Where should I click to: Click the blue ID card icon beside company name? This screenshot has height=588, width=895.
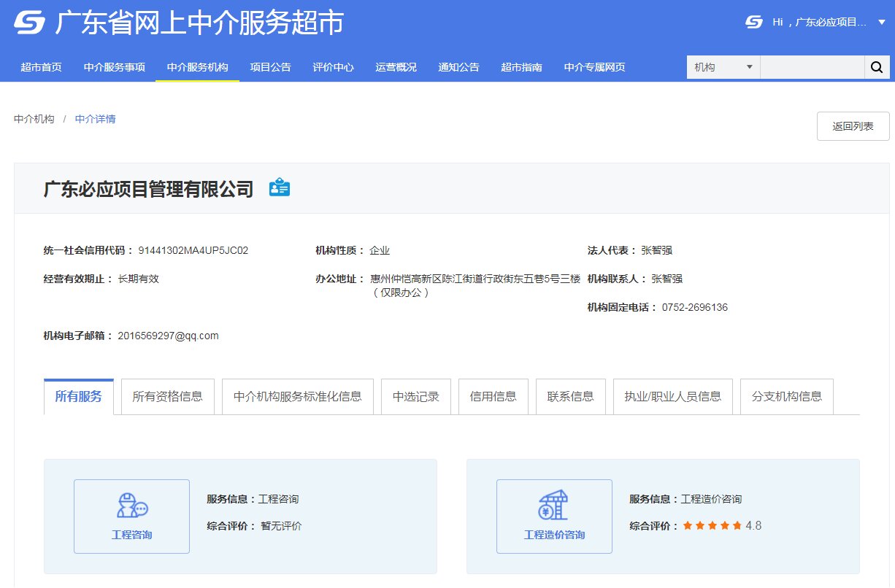(x=280, y=187)
